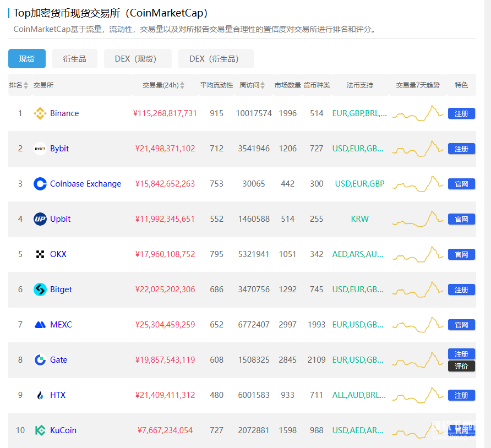This screenshot has height=448, width=491.
Task: Open the Bybit exchange link
Action: 59,149
